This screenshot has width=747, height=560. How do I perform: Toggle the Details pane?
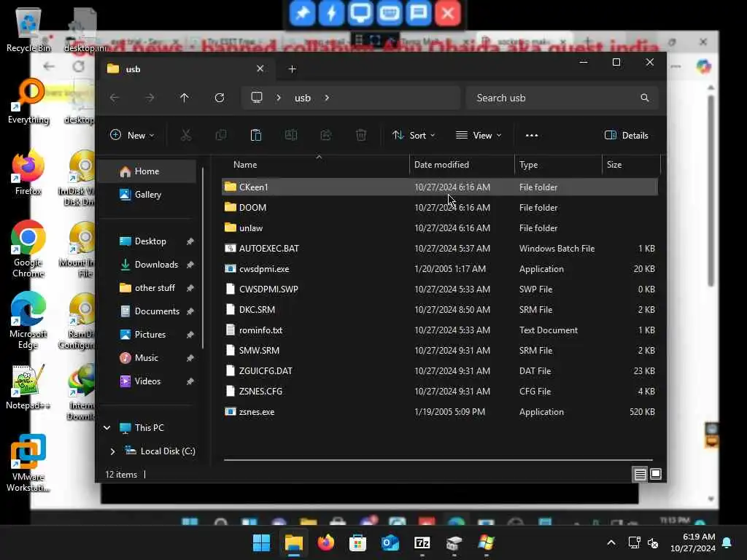pyautogui.click(x=627, y=135)
